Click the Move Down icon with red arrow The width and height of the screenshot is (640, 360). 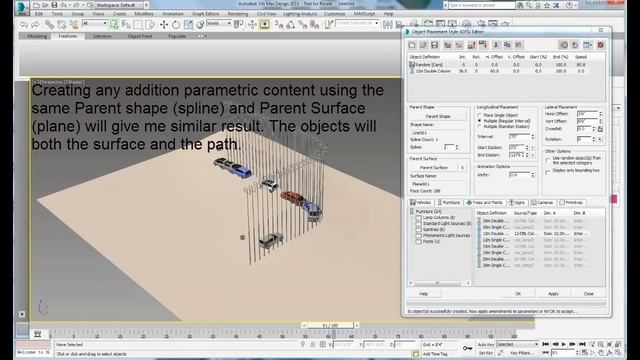pyautogui.click(x=484, y=45)
